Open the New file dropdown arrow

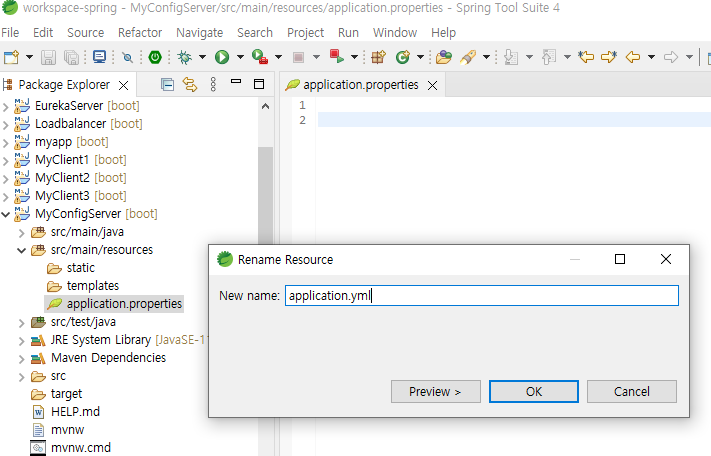pos(29,57)
